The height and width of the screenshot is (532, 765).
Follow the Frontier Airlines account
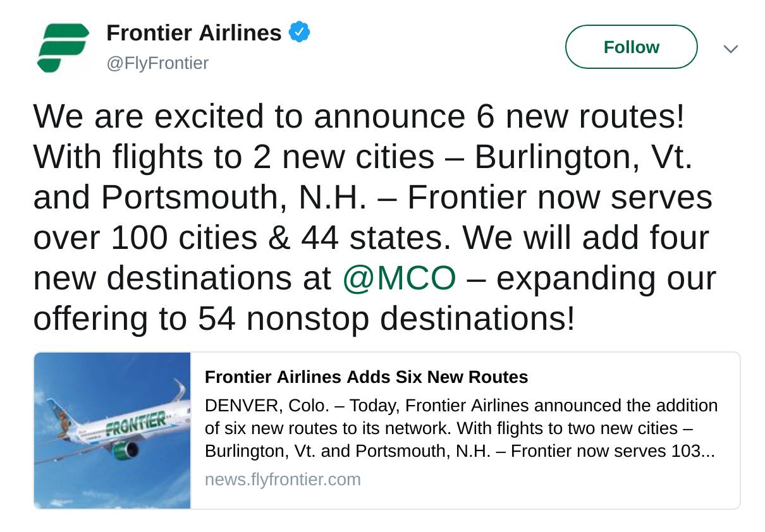(631, 47)
